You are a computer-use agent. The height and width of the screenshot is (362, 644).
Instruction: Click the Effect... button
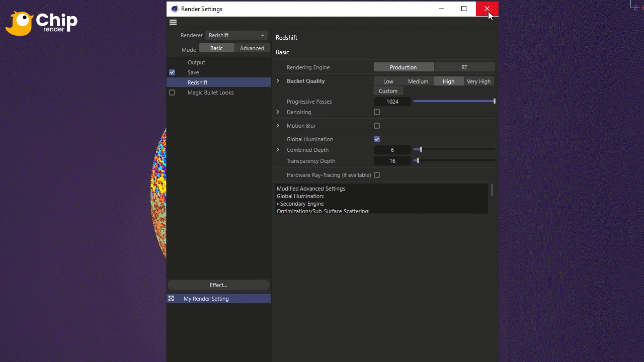218,285
